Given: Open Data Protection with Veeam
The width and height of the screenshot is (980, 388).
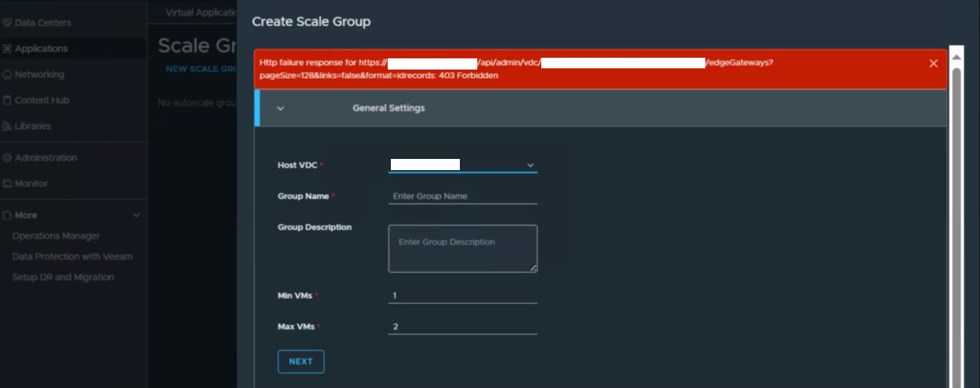Looking at the screenshot, I should click(72, 256).
